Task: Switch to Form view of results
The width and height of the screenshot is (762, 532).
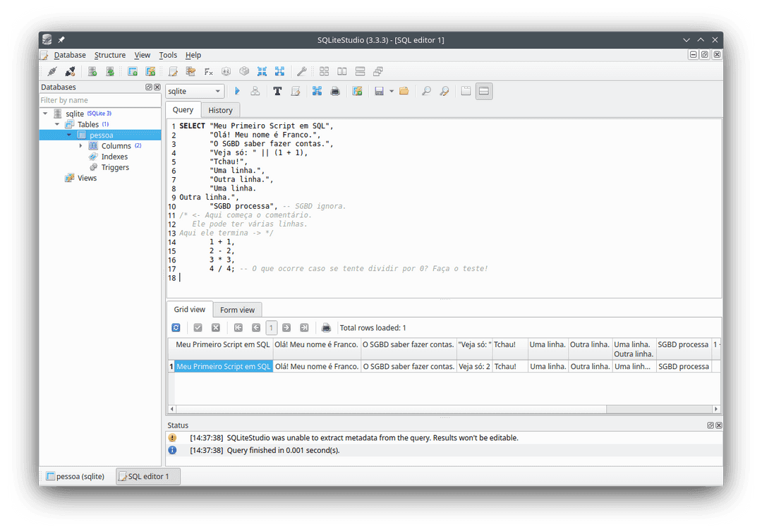Action: pyautogui.click(x=237, y=309)
